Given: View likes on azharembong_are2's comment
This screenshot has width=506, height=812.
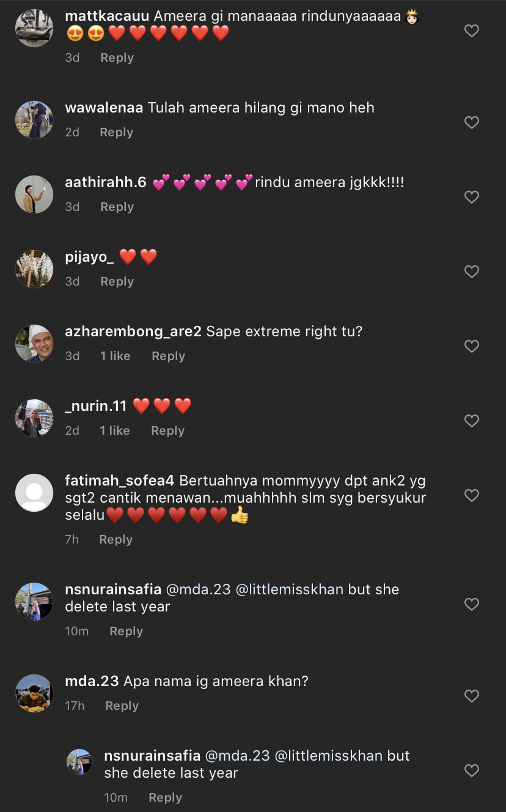Looking at the screenshot, I should [x=116, y=356].
